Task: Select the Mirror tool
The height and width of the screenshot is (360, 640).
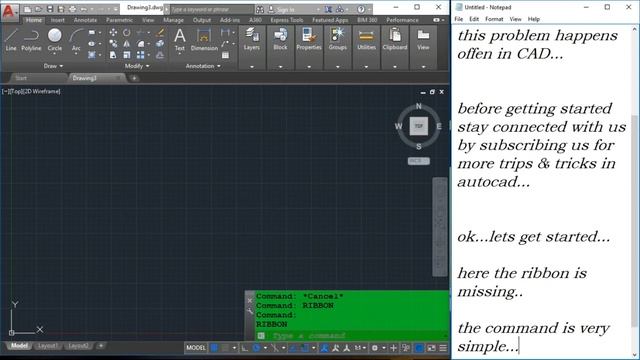Action: coord(127,44)
